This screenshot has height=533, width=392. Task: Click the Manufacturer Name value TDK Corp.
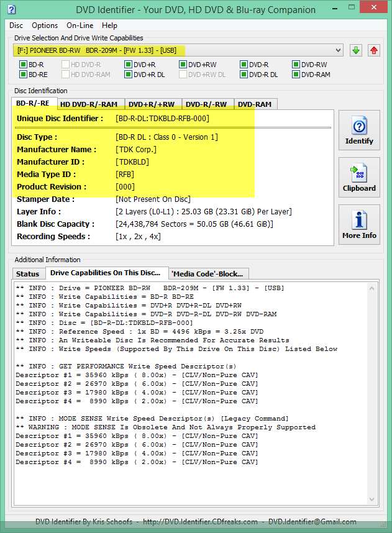coord(136,150)
